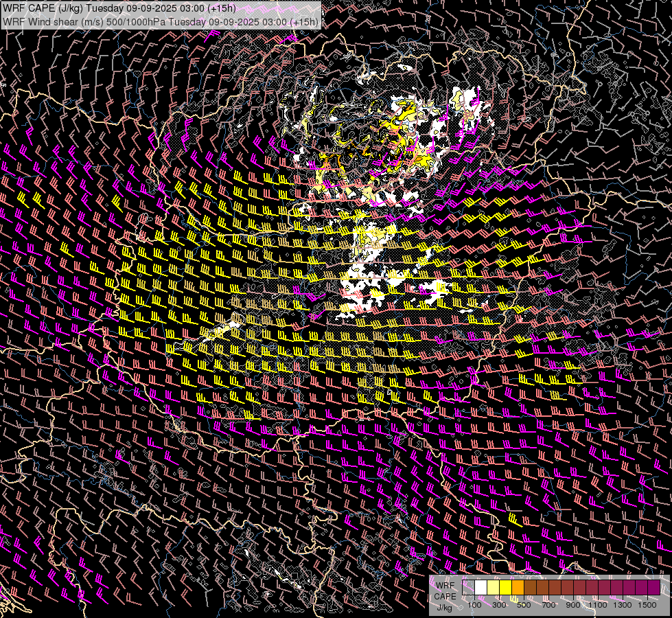Click the orange CAPE legend swatch
Image resolution: width=672 pixels, height=618 pixels.
point(518,587)
